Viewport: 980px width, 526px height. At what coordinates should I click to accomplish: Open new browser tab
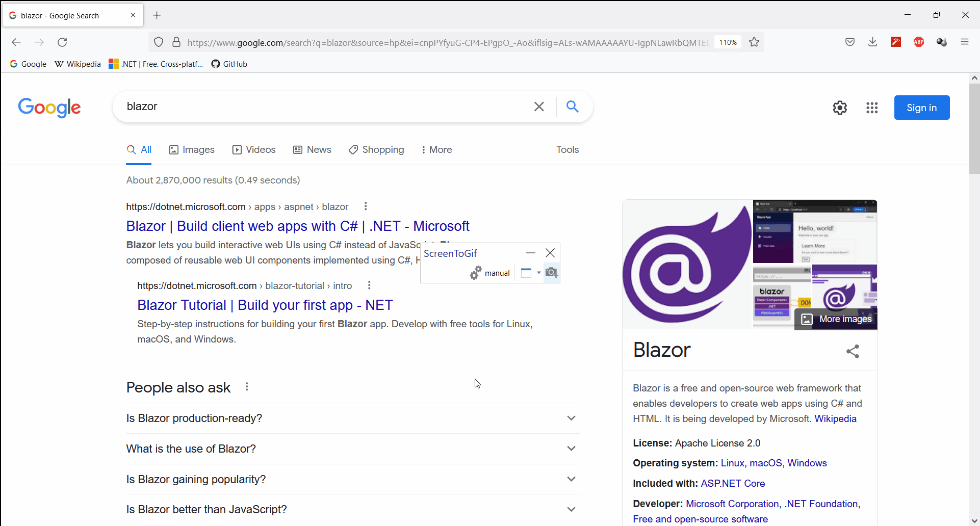[x=157, y=15]
